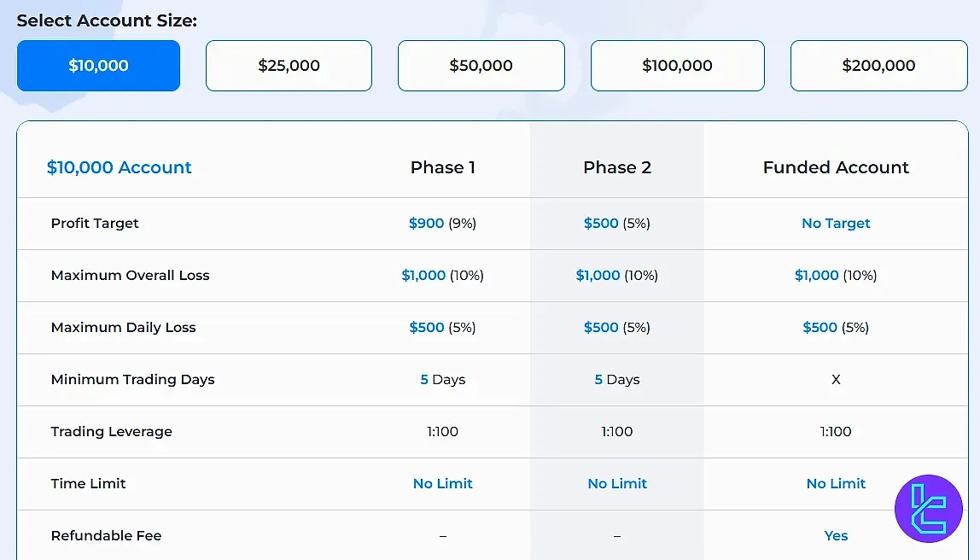980x560 pixels.
Task: Click the $10,000 Account table title
Action: point(120,167)
